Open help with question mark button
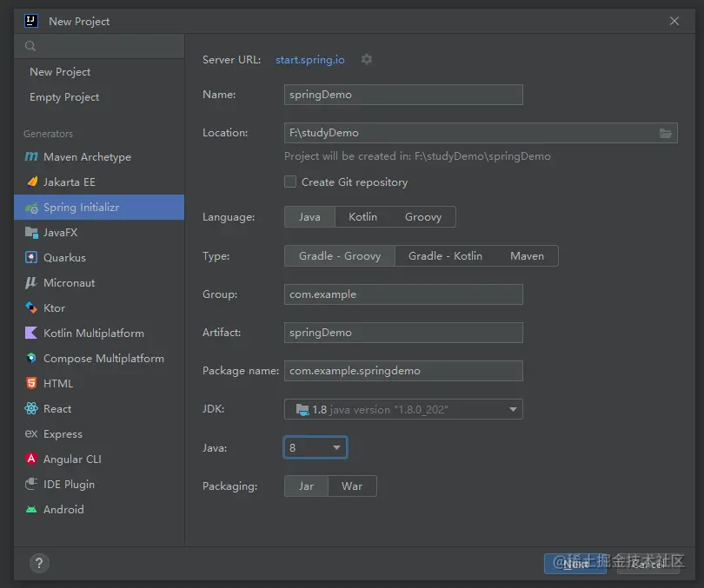Image resolution: width=704 pixels, height=588 pixels. [x=39, y=563]
